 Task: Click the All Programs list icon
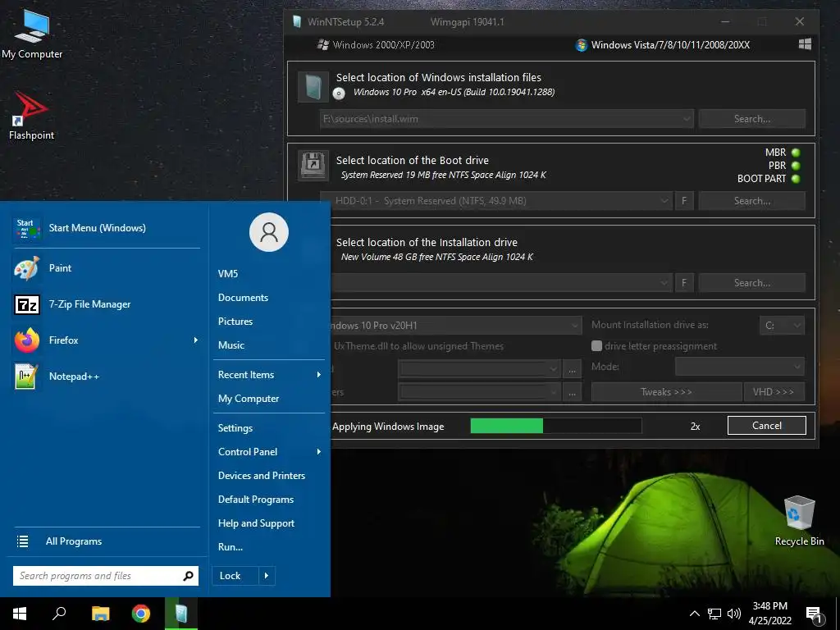pos(22,541)
